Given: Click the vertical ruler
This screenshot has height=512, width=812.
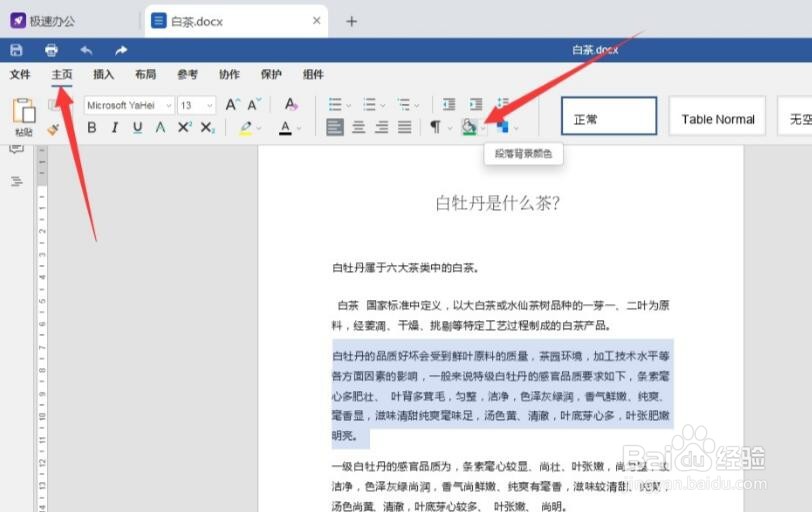Looking at the screenshot, I should pos(41,329).
